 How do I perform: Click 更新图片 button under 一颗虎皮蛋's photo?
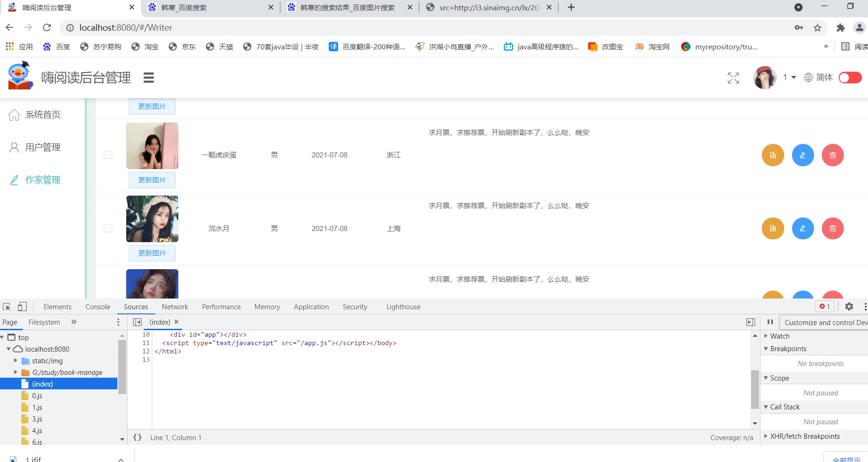coord(152,180)
